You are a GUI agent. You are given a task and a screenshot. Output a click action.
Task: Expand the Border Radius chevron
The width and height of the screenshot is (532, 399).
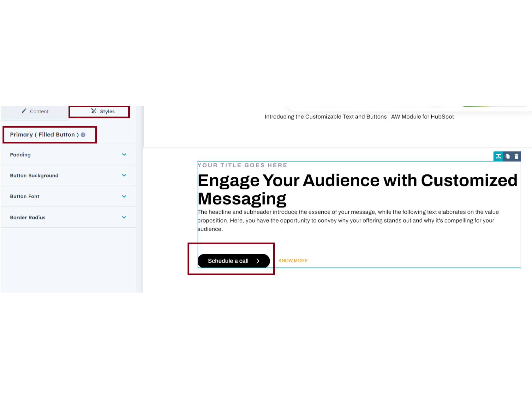pyautogui.click(x=124, y=217)
